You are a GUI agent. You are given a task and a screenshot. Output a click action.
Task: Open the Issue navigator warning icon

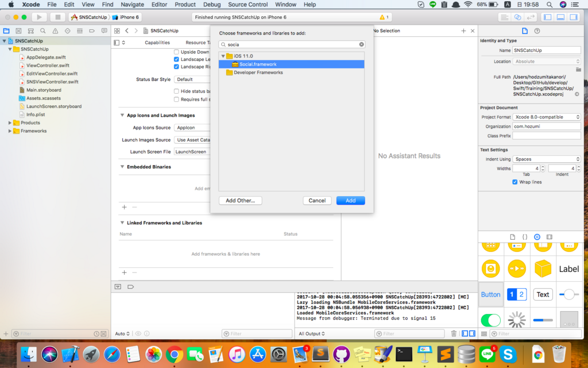[x=55, y=31]
